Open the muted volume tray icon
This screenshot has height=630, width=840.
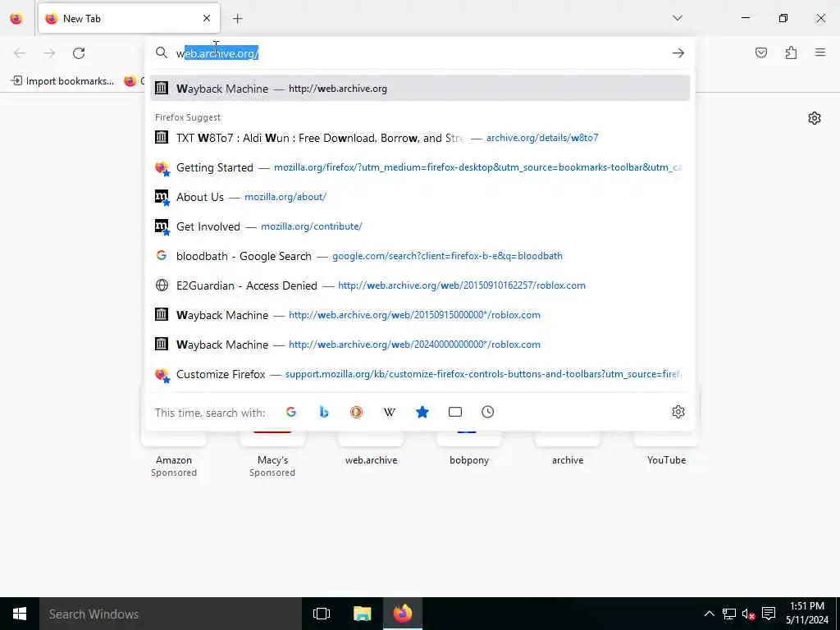point(748,614)
